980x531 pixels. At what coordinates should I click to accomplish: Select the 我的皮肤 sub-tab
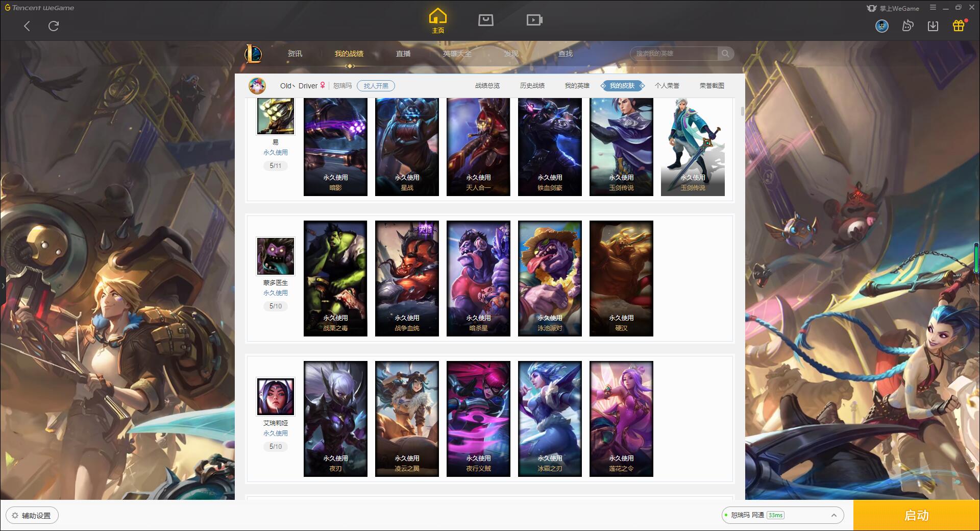(622, 86)
